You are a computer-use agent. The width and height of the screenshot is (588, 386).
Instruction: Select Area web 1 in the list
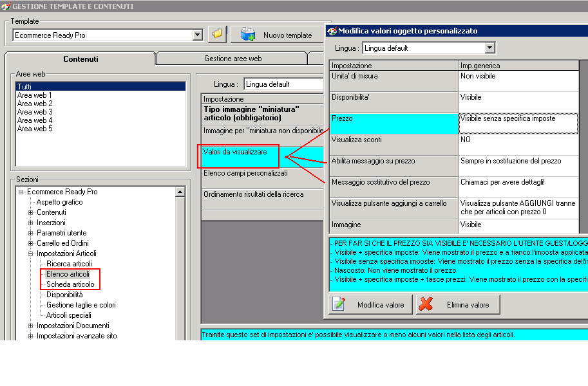[100, 95]
